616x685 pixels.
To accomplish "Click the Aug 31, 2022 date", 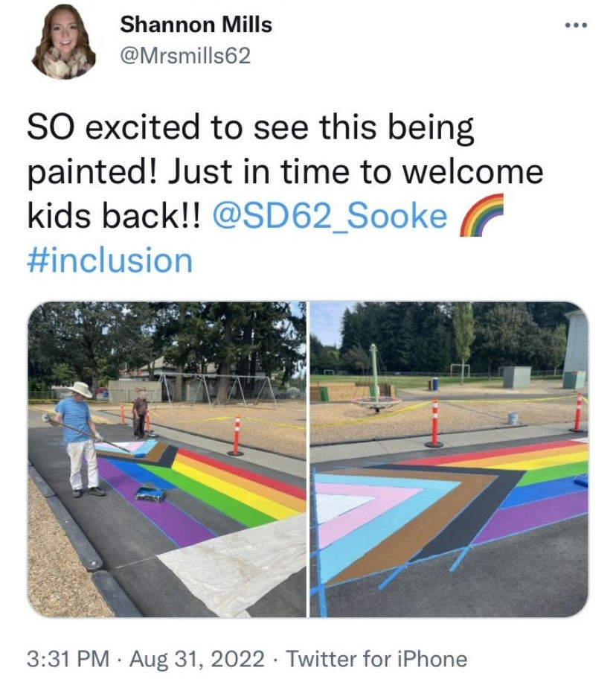I will click(197, 659).
